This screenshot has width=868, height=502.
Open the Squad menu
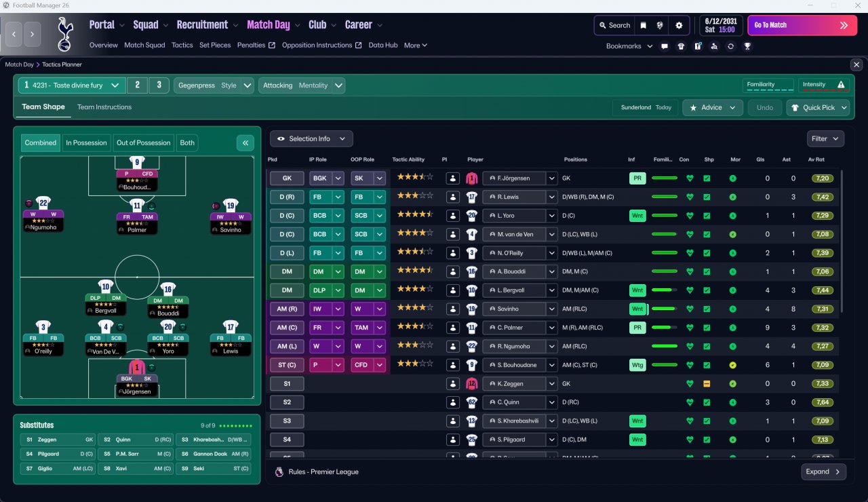tap(151, 25)
